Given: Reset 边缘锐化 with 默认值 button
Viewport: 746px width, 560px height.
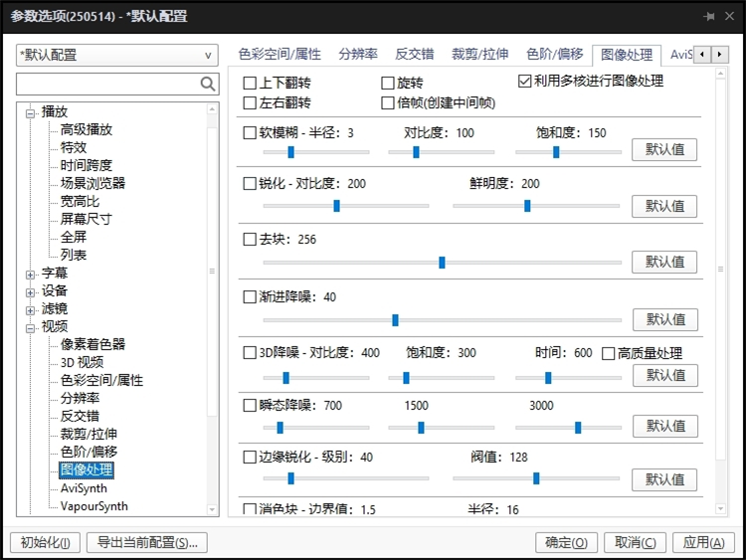Looking at the screenshot, I should [664, 479].
